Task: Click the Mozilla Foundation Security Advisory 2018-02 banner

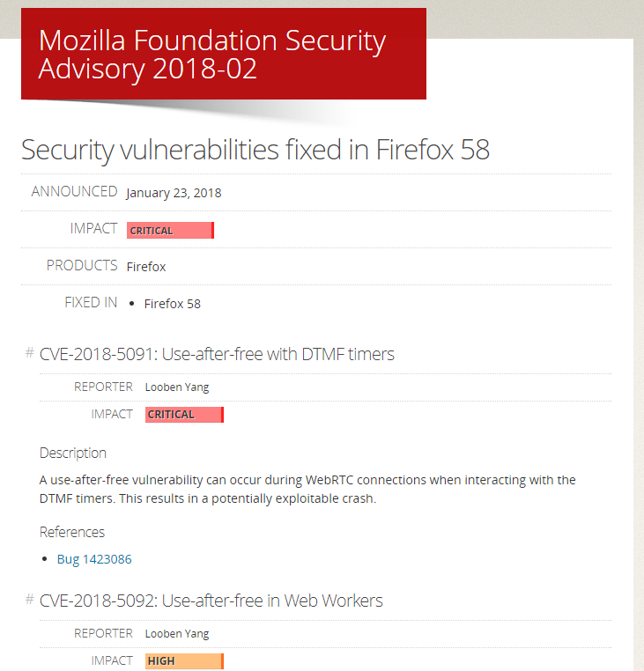Action: click(x=224, y=54)
